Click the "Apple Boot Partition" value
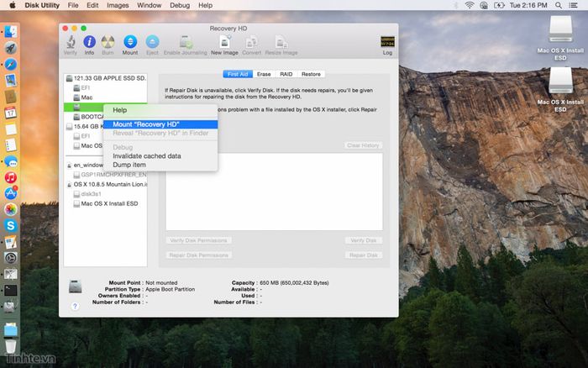588x368 pixels. click(170, 289)
